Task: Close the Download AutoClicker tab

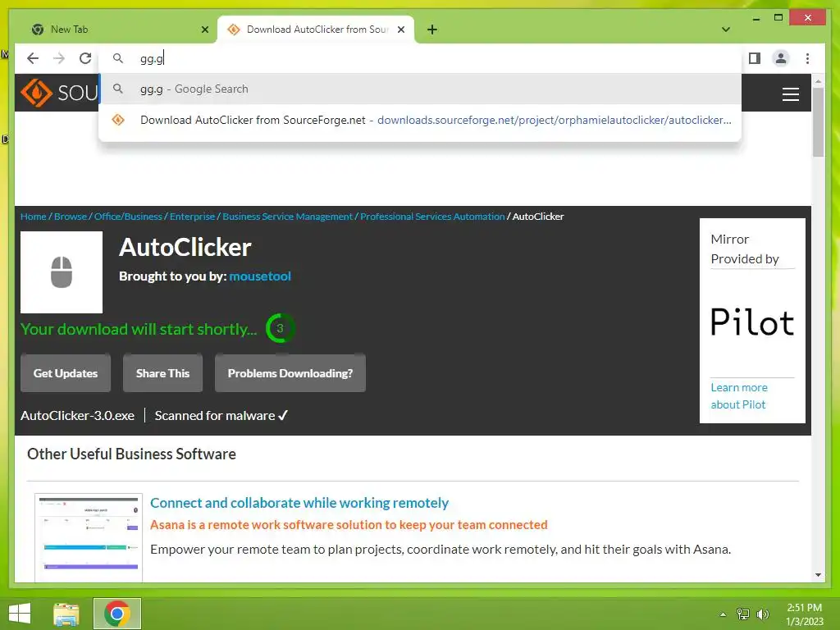Action: pyautogui.click(x=400, y=30)
